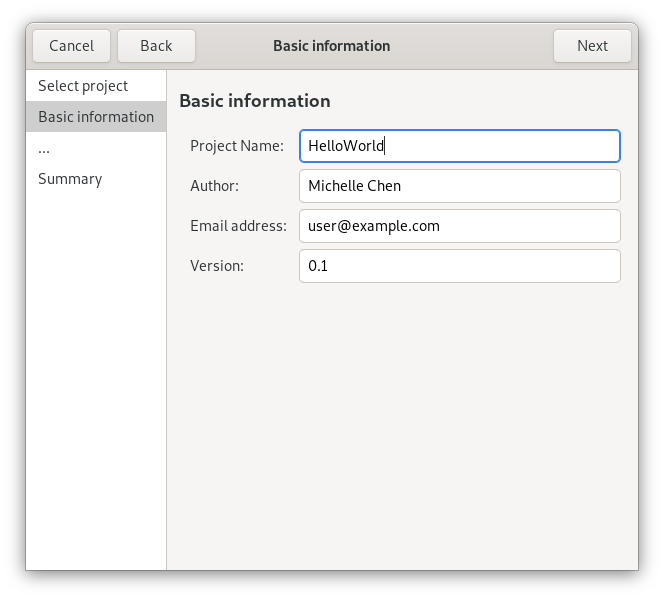Click the Cancel button

coord(71,46)
